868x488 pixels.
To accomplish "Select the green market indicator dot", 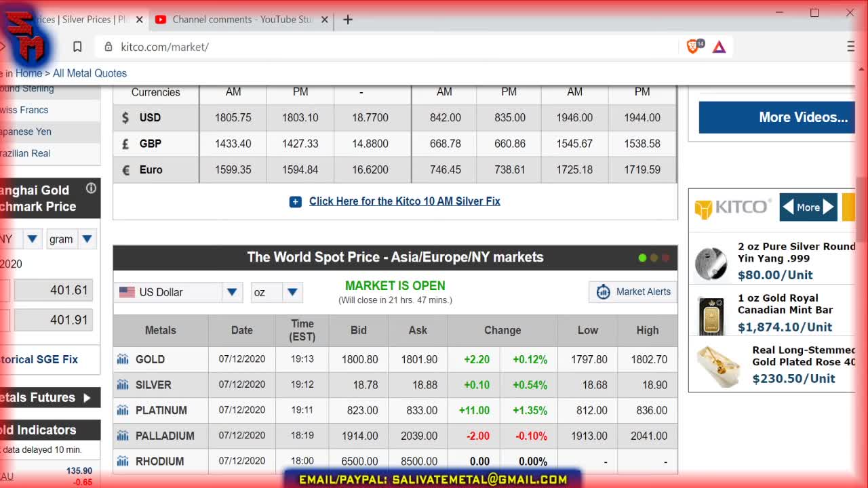I will [x=642, y=258].
